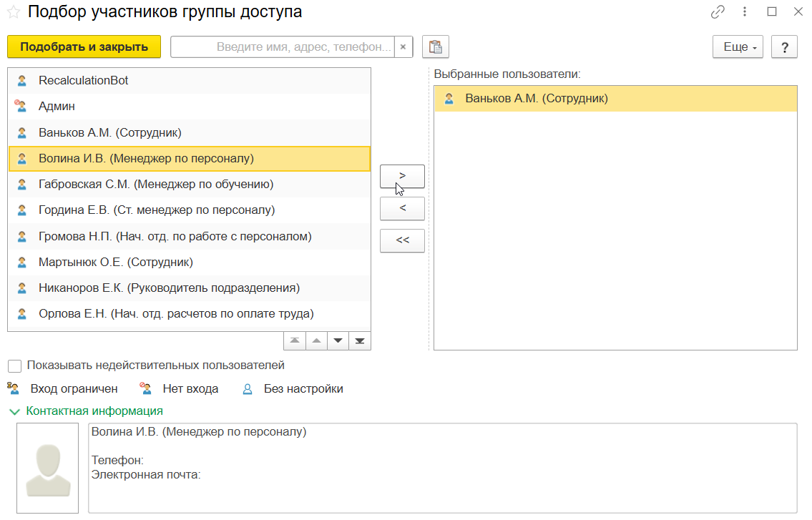The image size is (812, 520).
Task: Click the paste from clipboard icon
Action: click(x=435, y=47)
